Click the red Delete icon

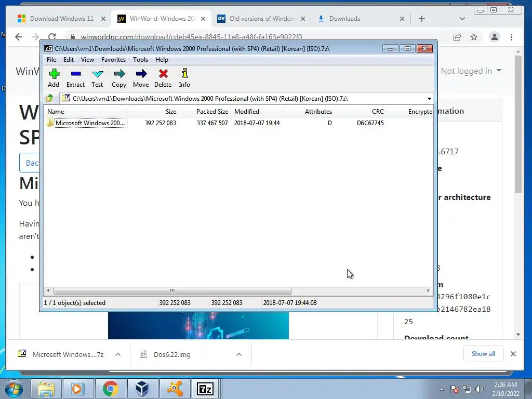[163, 78]
